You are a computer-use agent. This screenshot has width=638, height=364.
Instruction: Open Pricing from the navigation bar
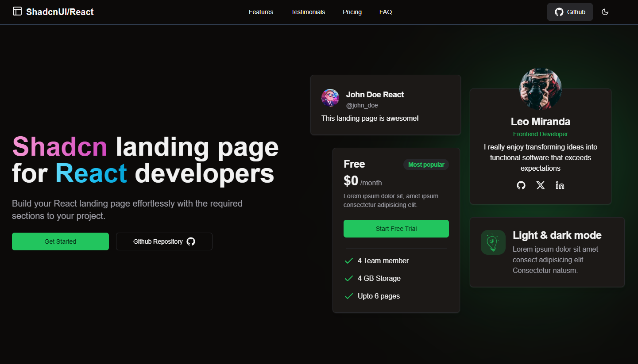(x=352, y=12)
